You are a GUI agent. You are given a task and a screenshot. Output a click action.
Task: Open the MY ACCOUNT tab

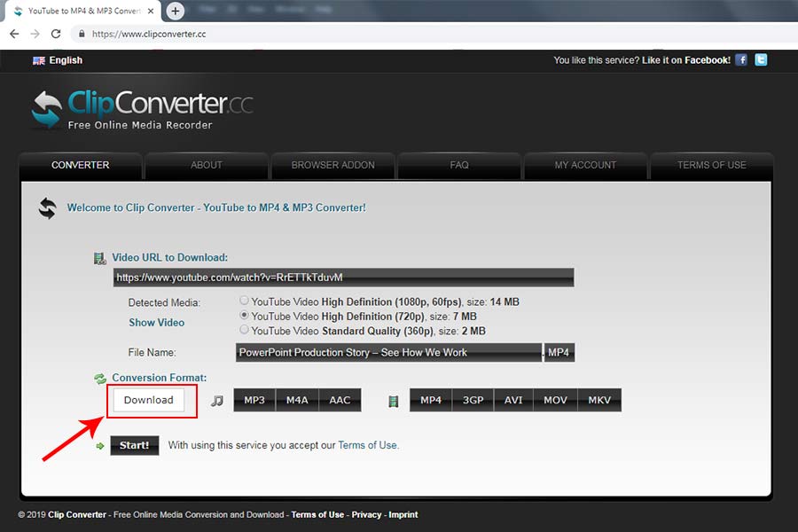pyautogui.click(x=585, y=165)
